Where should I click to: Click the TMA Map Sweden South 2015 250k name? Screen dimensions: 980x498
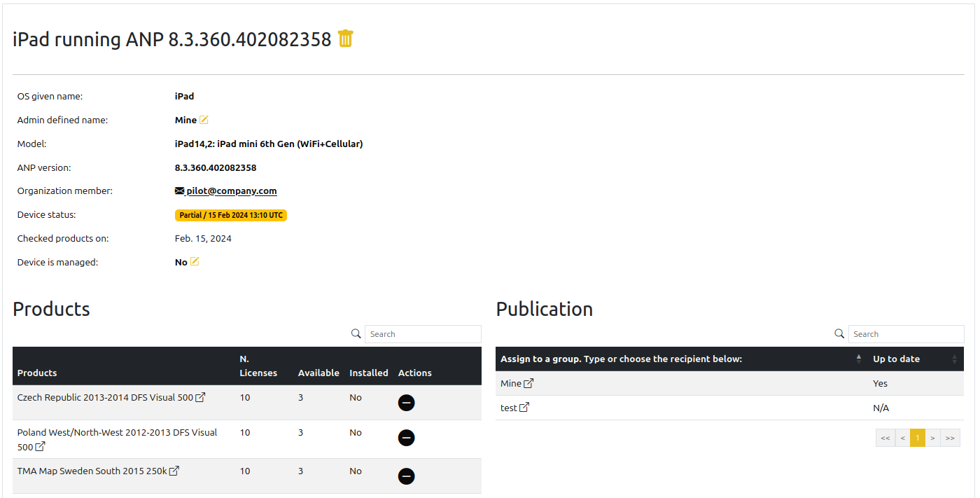tap(92, 471)
